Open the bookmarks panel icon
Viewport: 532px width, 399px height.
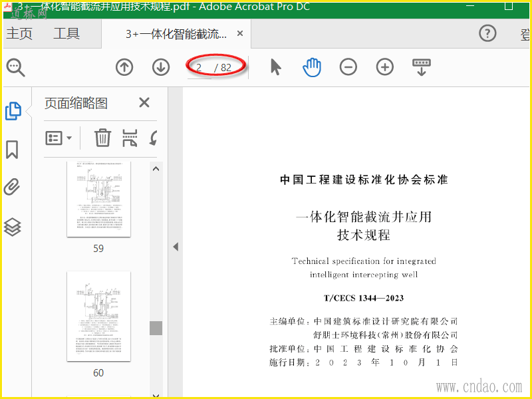coord(12,150)
